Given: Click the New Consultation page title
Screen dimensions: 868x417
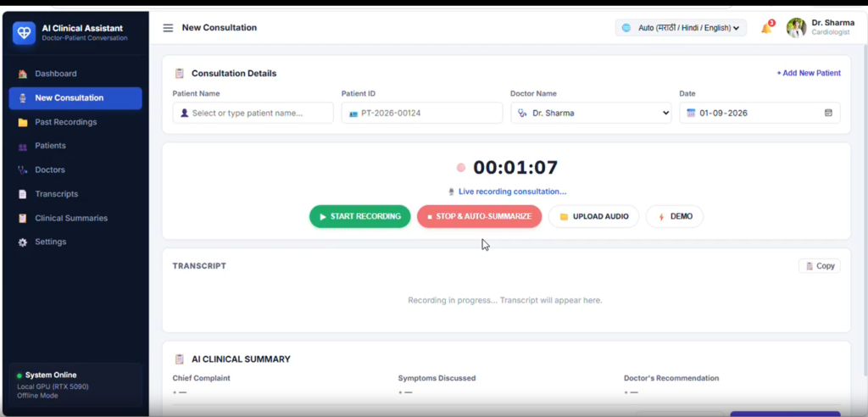Looking at the screenshot, I should (x=220, y=28).
